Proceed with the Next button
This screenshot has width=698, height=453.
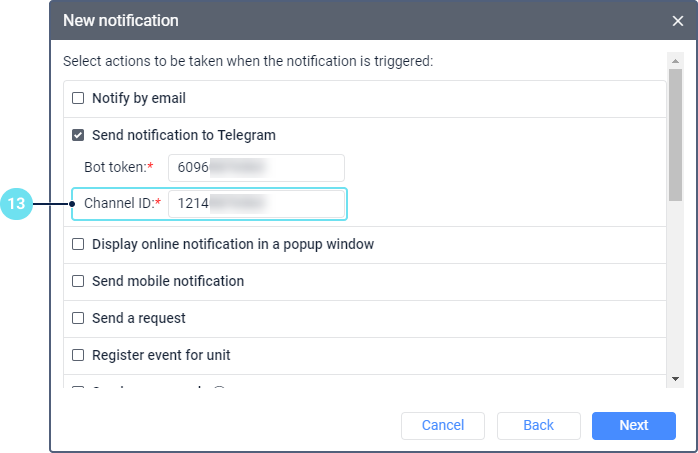pos(633,425)
